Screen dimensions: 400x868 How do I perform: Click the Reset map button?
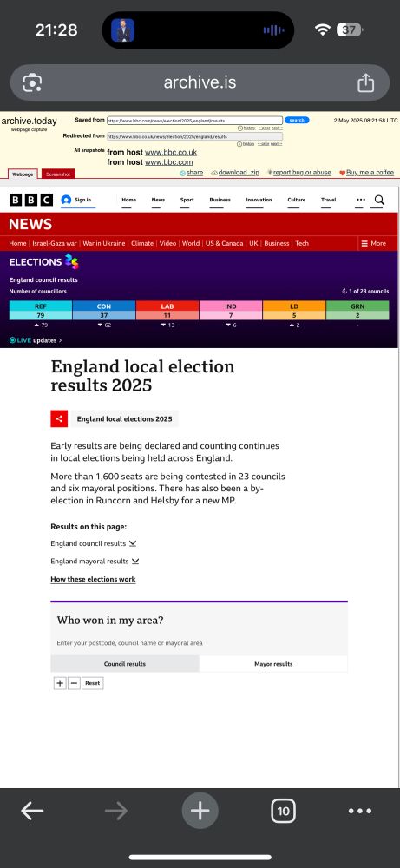coord(92,683)
